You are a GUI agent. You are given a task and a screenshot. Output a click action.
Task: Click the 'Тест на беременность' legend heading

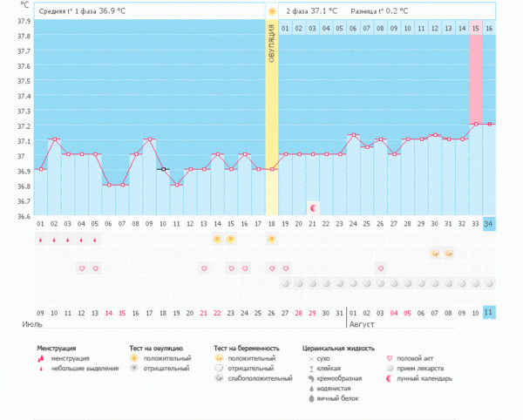[246, 348]
